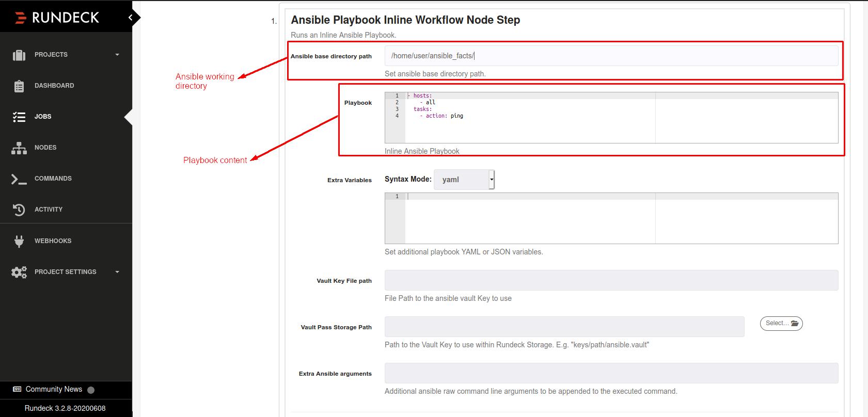Click the Project Settings gears icon
Viewport: 868px width, 417px height.
(19, 272)
